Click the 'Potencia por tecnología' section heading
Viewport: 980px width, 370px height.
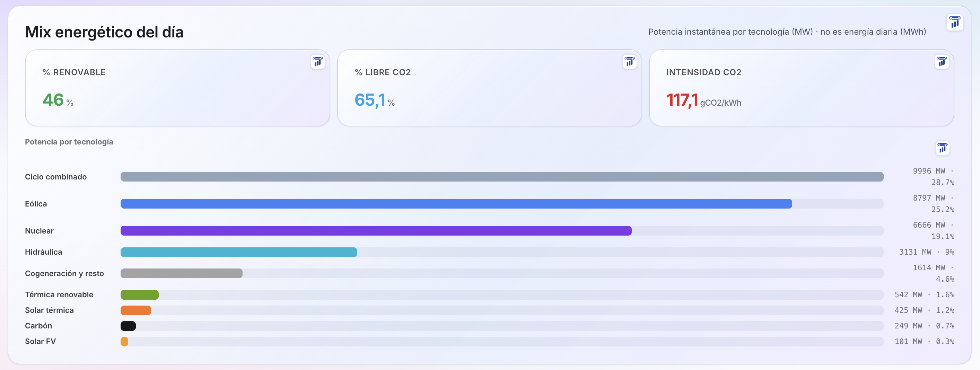(x=69, y=142)
